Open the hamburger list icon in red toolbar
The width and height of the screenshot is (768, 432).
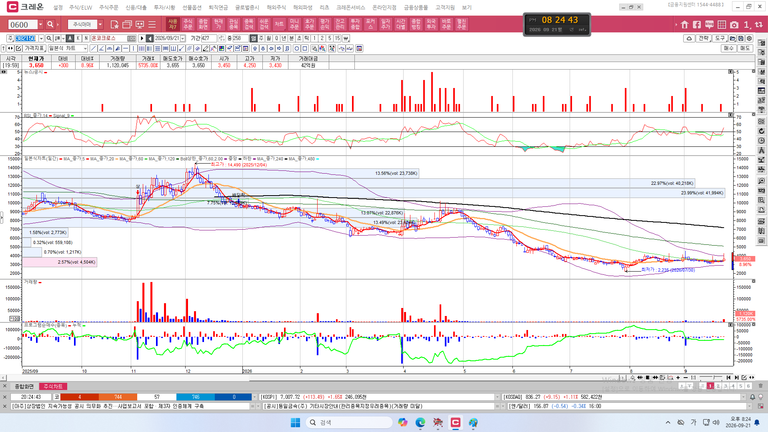pyautogui.click(x=152, y=24)
